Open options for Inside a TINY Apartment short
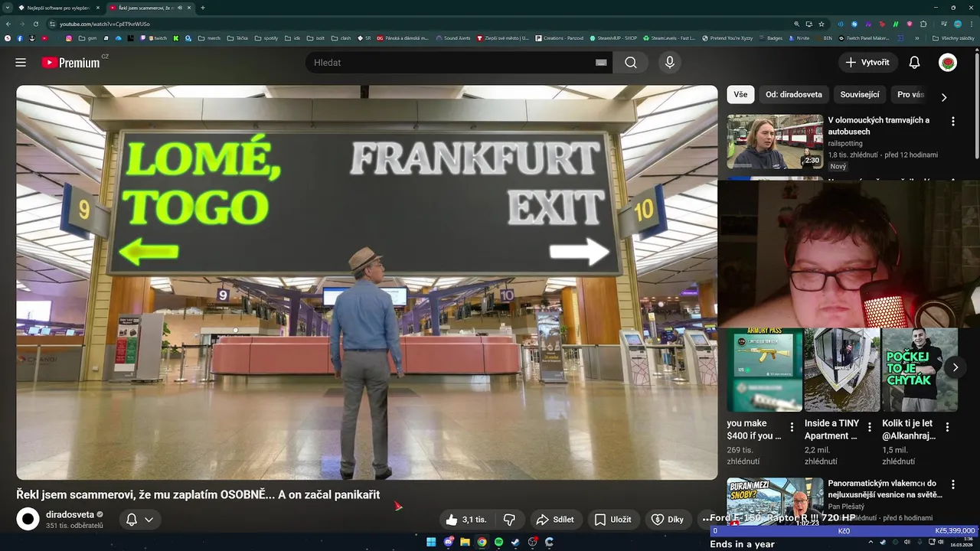980x551 pixels. pyautogui.click(x=870, y=427)
